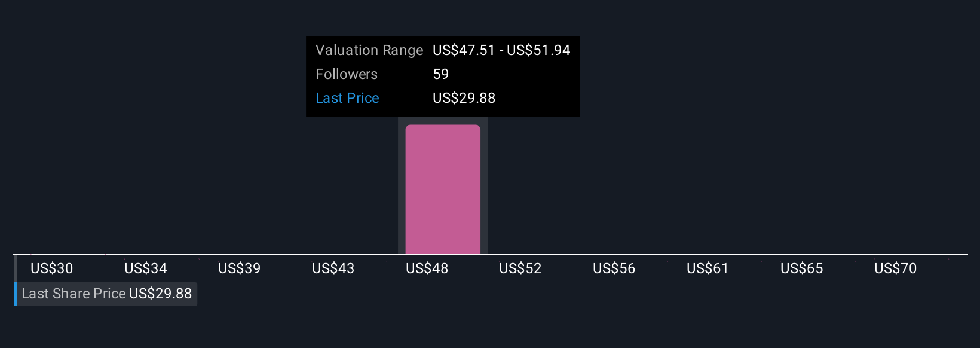Click the US$70 axis label
This screenshot has height=348, width=980.
pyautogui.click(x=896, y=268)
